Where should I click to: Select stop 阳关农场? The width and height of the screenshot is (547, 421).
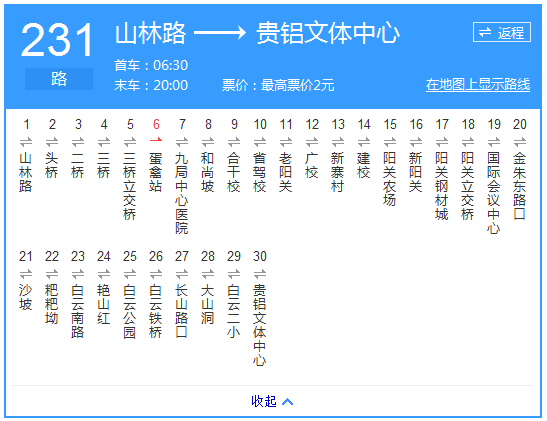[x=390, y=179]
